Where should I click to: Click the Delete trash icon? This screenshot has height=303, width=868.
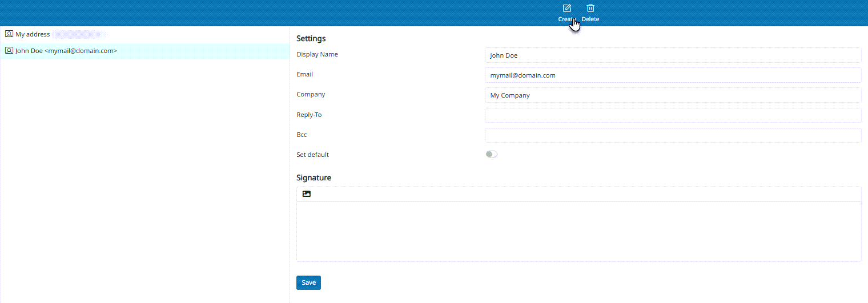click(x=590, y=8)
